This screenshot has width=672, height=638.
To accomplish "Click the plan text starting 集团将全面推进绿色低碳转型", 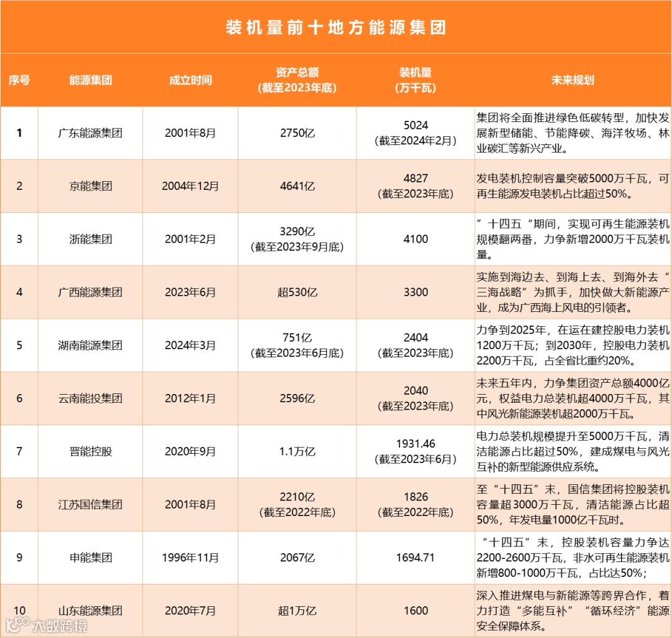I will 572,133.
